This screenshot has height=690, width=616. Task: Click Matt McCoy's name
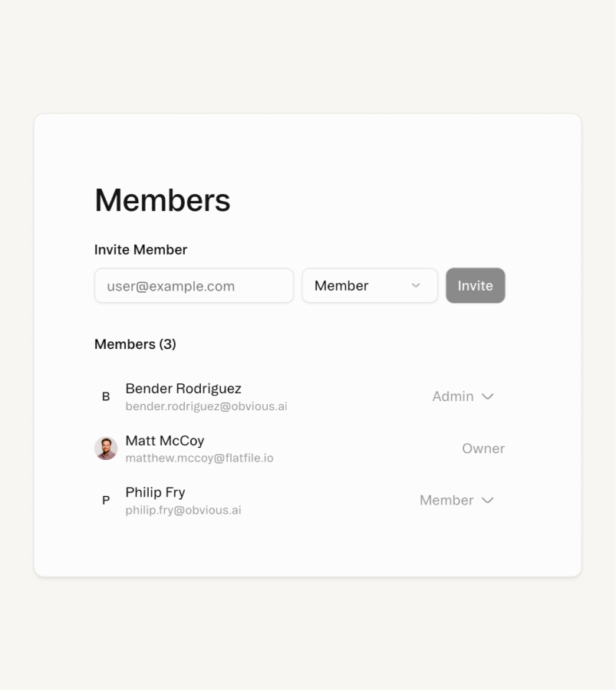click(x=165, y=440)
